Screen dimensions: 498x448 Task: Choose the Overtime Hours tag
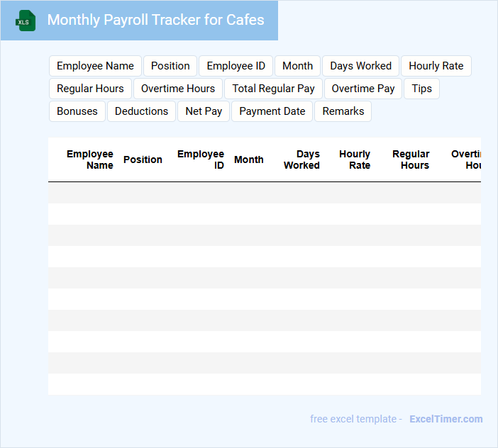[x=178, y=89]
